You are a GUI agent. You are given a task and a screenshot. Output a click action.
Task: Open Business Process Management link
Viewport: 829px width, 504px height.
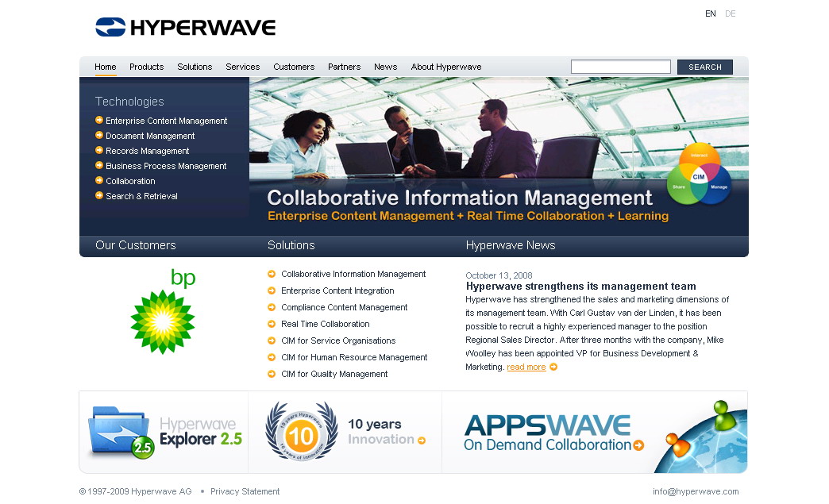point(166,166)
